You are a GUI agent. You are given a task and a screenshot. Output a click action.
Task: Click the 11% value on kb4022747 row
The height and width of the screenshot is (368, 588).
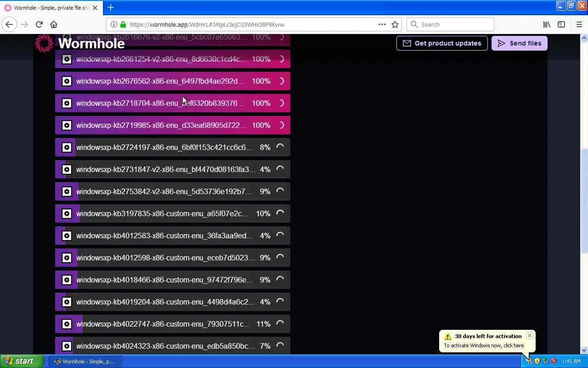click(263, 324)
